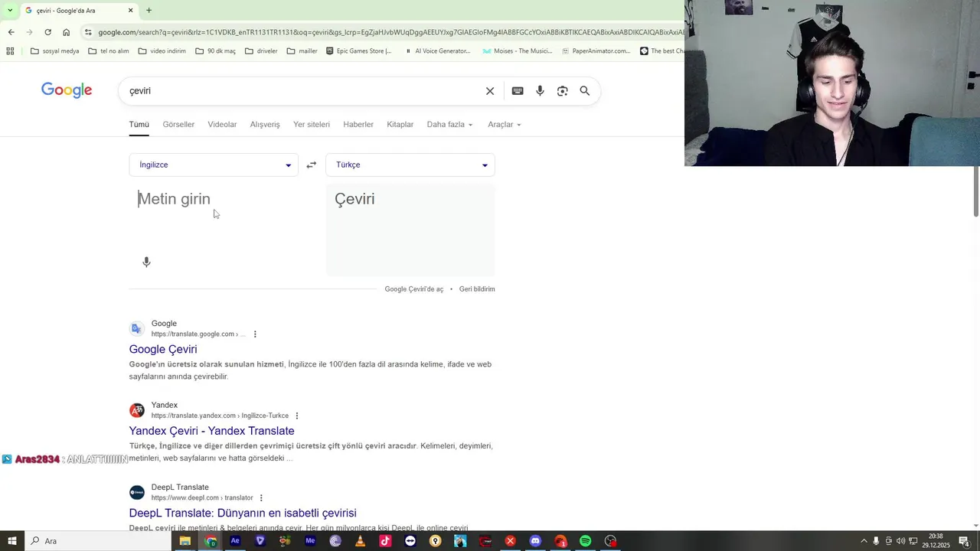Clear the search box with the X icon

pos(490,91)
